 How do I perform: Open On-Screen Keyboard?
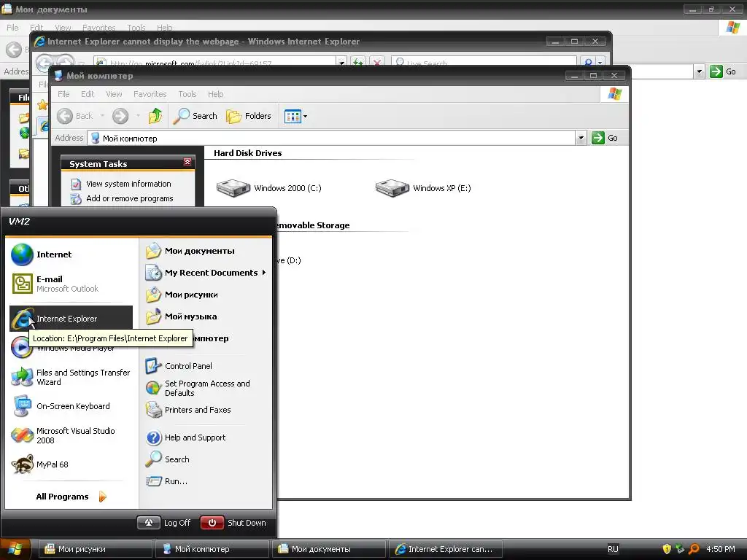(71, 406)
